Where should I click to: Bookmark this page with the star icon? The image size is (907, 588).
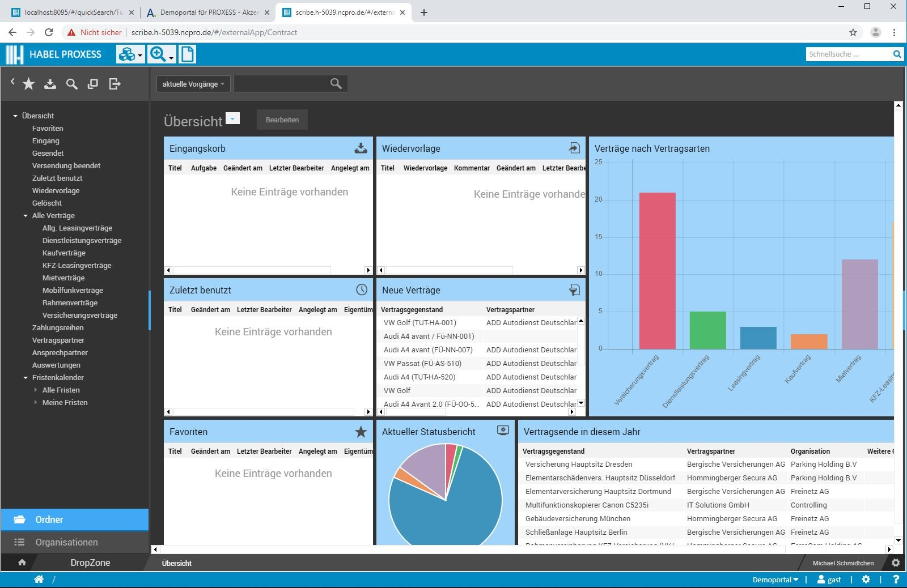[x=853, y=32]
